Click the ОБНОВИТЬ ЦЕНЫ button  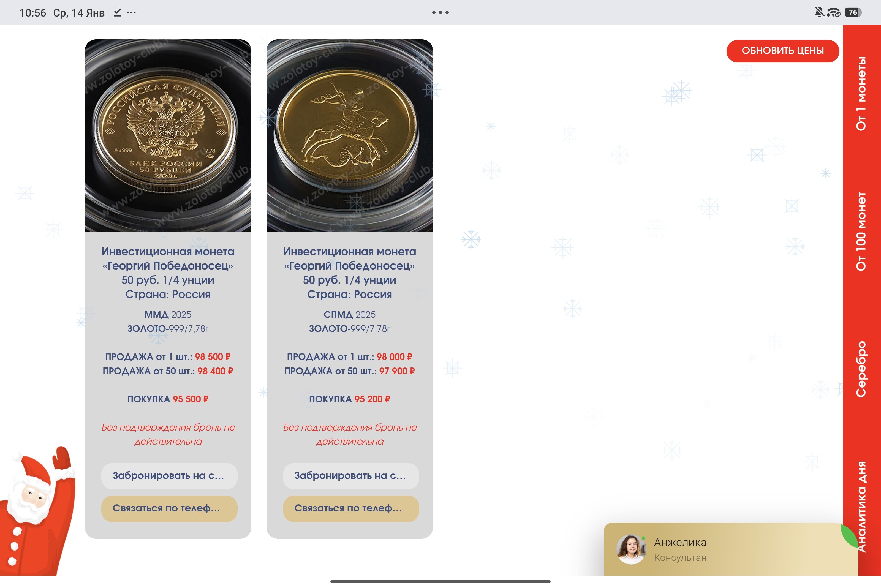[x=782, y=51]
